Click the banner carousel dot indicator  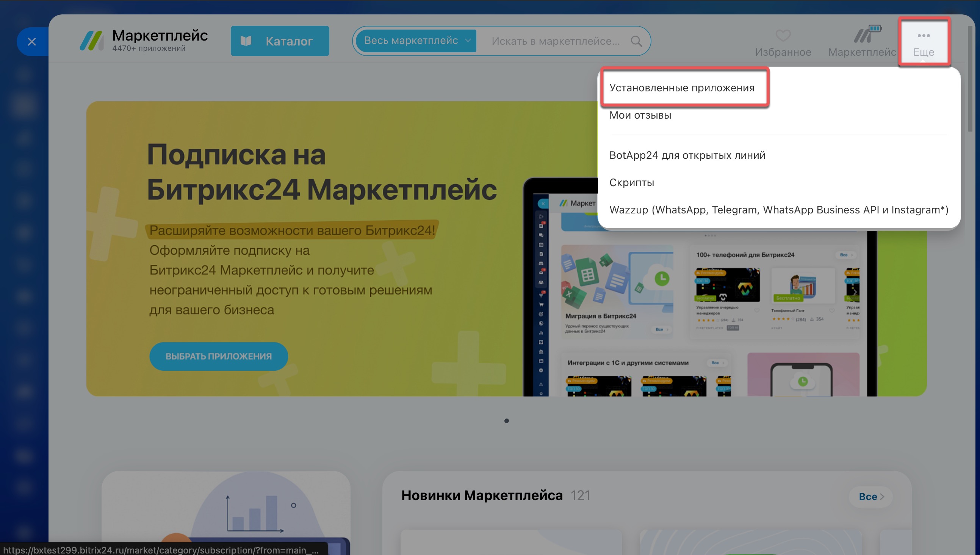(506, 421)
